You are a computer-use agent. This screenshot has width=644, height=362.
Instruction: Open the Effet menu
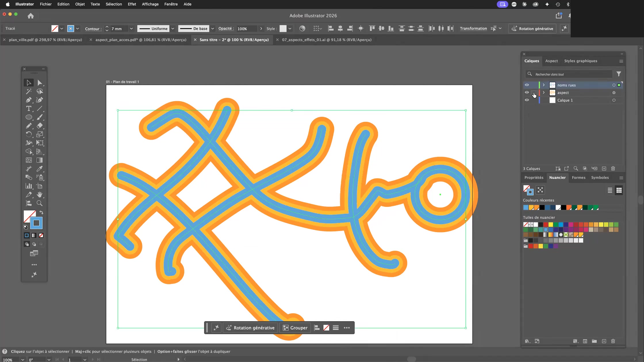[132, 4]
